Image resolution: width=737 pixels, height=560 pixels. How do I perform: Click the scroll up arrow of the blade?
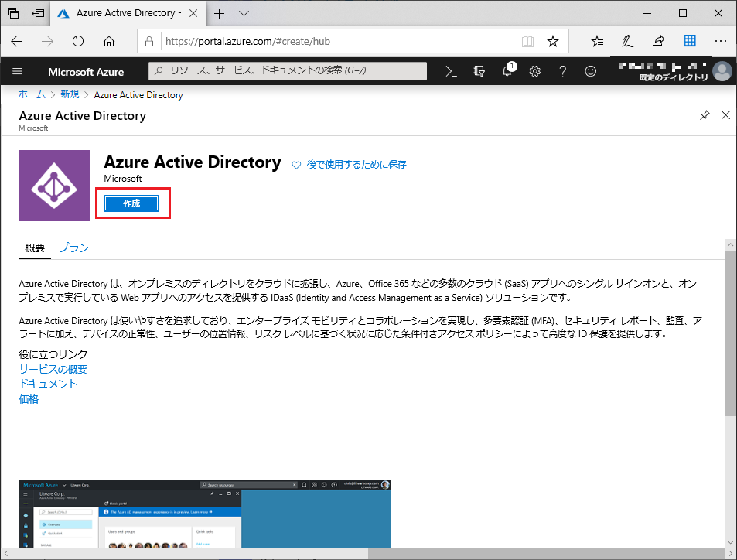point(730,244)
